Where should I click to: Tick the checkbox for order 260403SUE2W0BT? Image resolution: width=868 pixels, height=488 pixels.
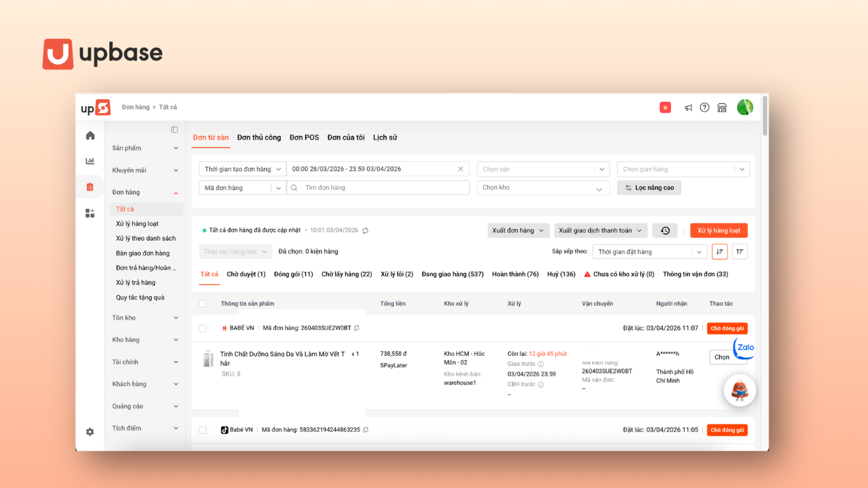(x=203, y=329)
